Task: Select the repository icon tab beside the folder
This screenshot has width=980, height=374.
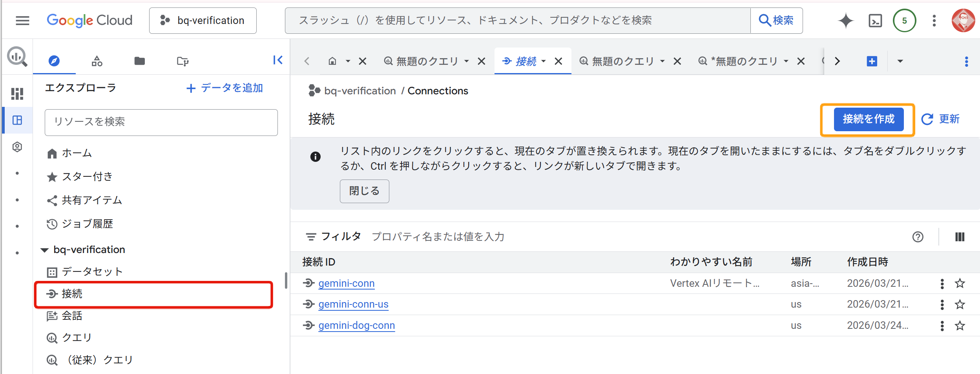Action: pyautogui.click(x=182, y=61)
